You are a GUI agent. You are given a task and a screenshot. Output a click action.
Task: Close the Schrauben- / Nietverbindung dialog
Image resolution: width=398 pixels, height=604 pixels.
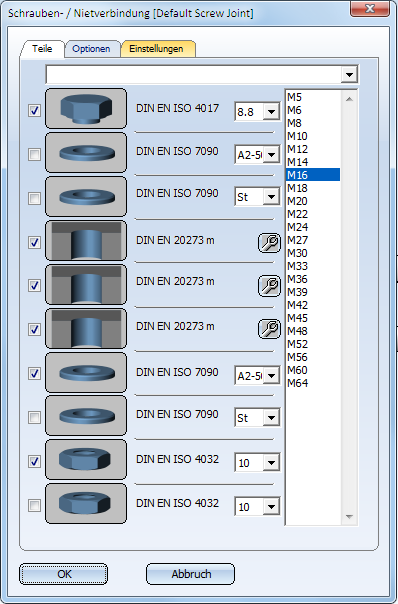click(369, 8)
